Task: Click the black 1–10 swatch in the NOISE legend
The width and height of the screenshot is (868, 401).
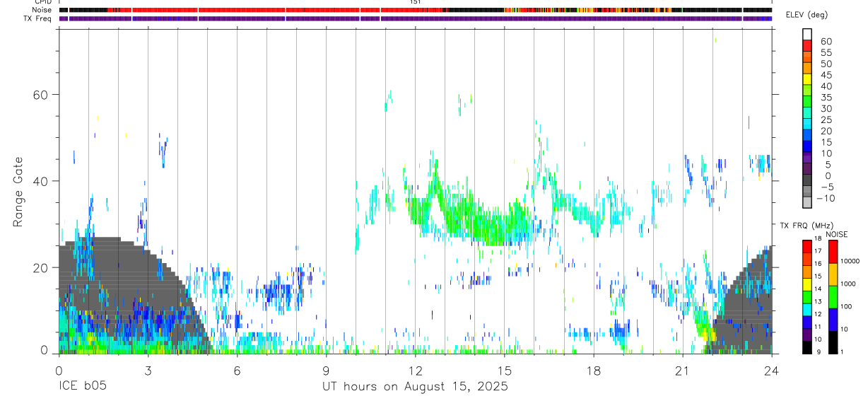Action: [x=833, y=342]
